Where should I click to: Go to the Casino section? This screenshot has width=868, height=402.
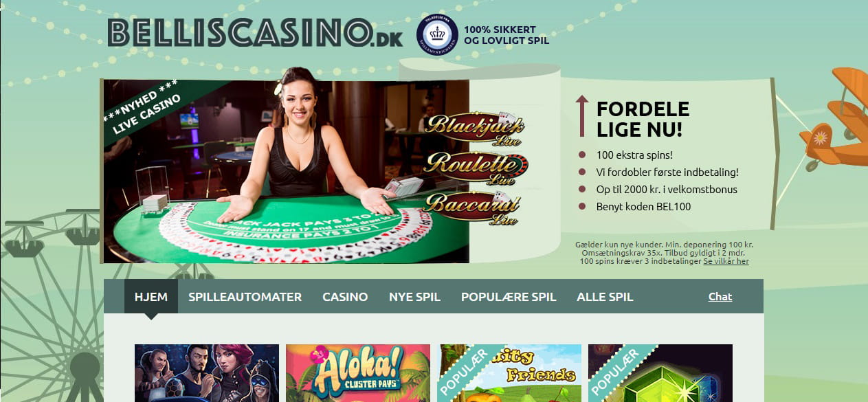coord(345,297)
